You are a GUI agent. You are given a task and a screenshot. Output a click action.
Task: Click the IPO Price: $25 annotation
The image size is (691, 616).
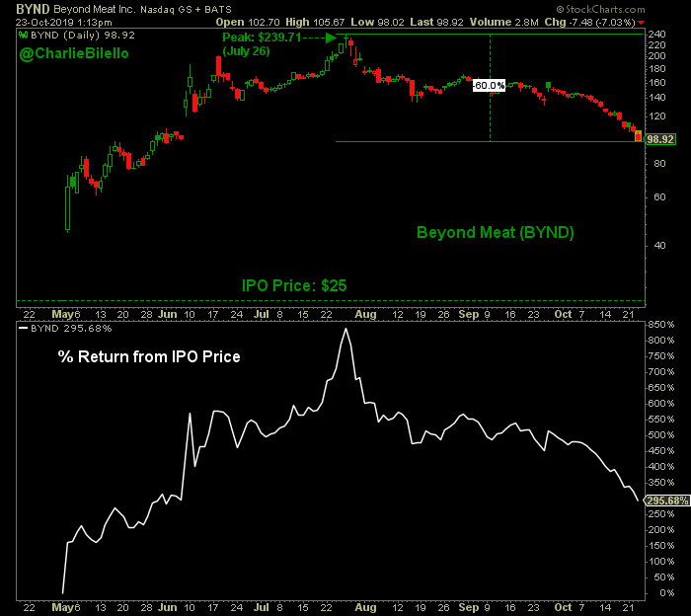(294, 286)
